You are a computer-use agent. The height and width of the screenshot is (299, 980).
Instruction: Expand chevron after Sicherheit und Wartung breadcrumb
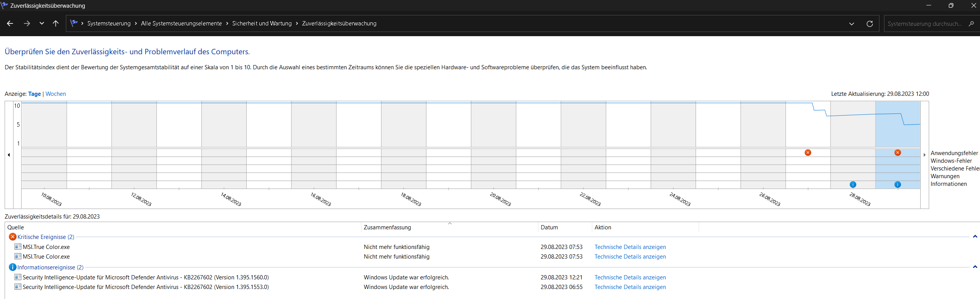point(297,23)
